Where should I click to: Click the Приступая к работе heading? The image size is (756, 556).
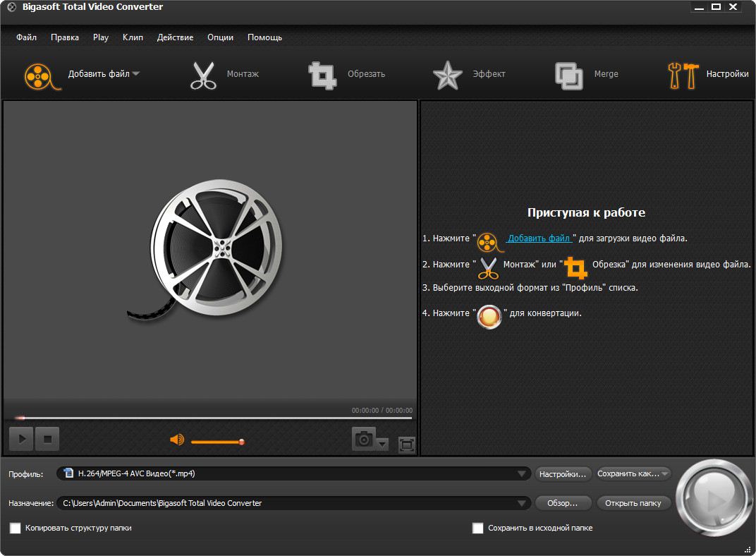coord(586,212)
